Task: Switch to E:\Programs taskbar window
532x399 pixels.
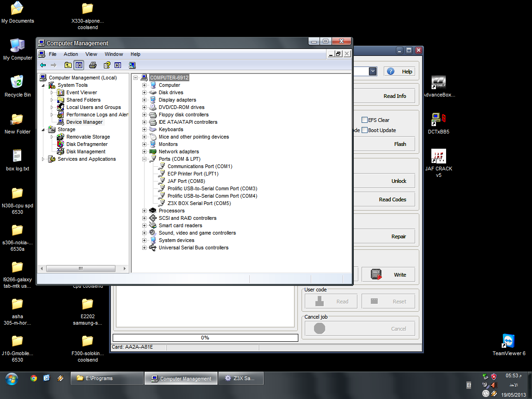Action: 107,378
